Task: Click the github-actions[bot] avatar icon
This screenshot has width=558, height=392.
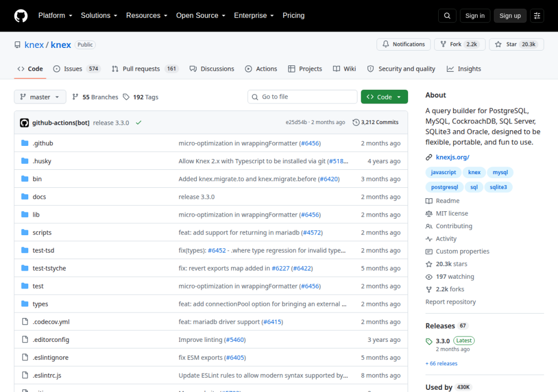Action: click(24, 122)
